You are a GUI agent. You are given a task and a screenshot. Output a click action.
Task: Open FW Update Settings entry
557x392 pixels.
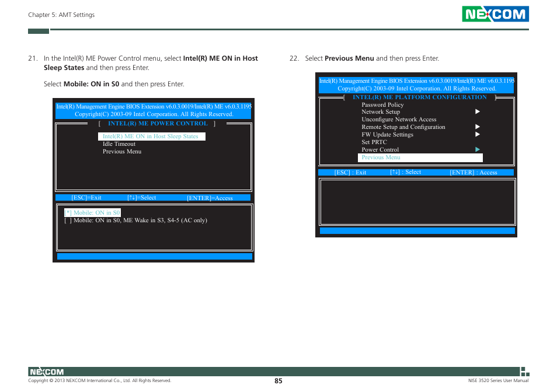pos(387,134)
